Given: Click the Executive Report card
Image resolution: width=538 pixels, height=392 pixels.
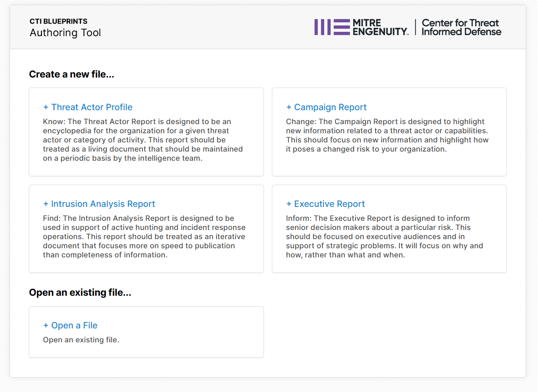Looking at the screenshot, I should [x=389, y=229].
